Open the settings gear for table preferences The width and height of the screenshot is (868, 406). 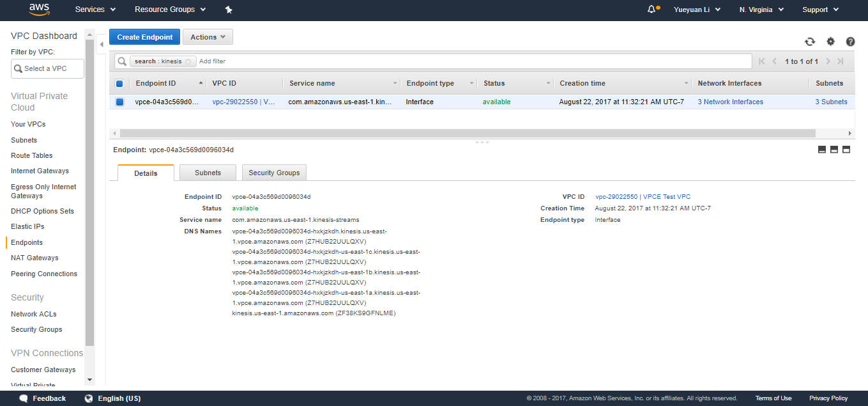click(x=830, y=42)
